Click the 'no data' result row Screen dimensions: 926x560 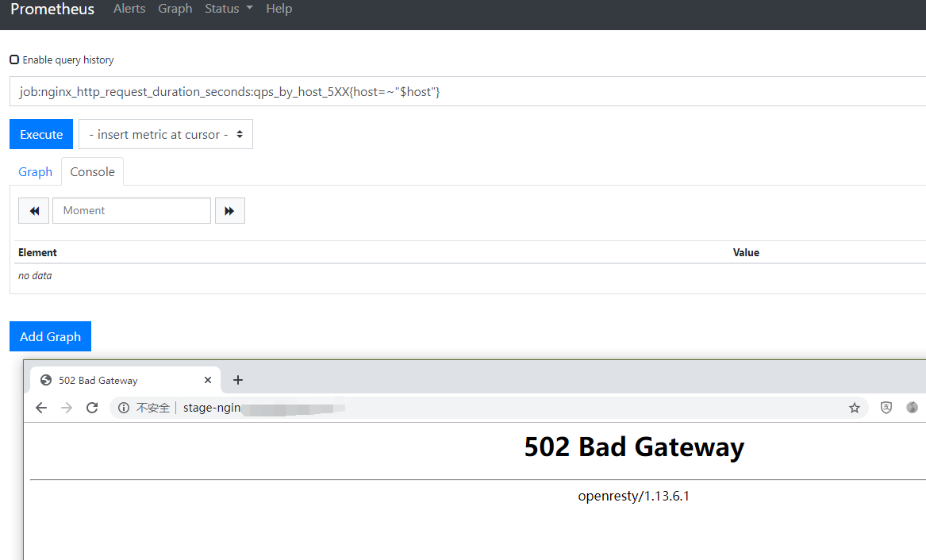pos(35,275)
